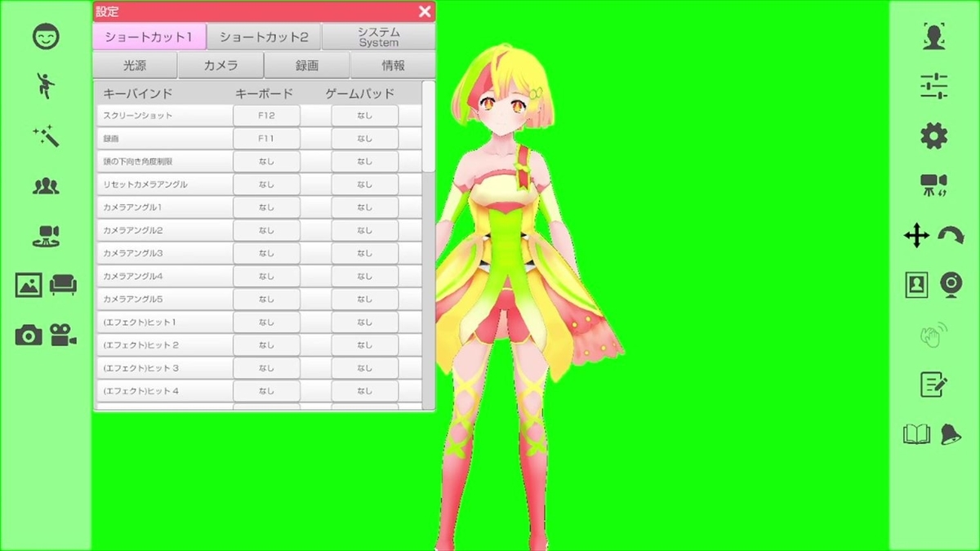Click the F11 keyboard binding for 録画

(266, 138)
